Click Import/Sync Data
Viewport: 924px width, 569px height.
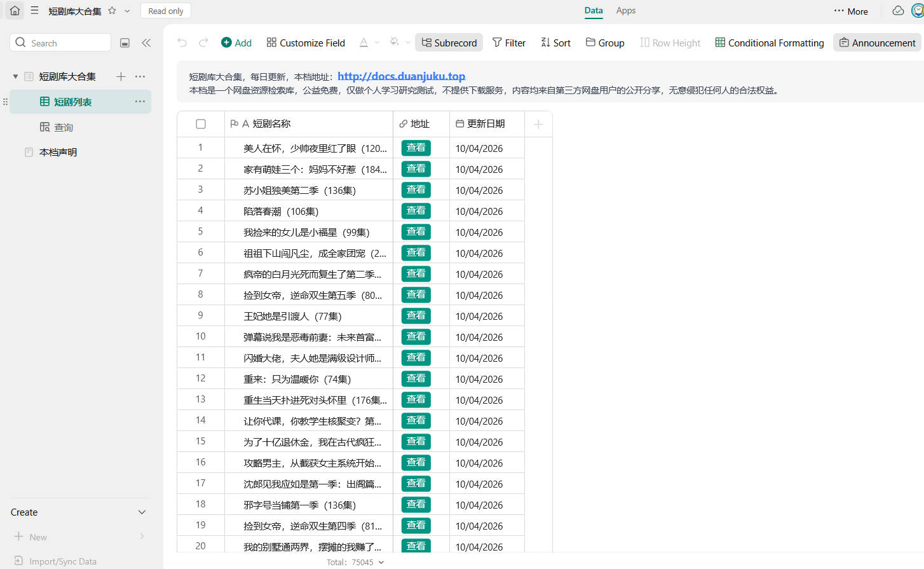coord(56,561)
